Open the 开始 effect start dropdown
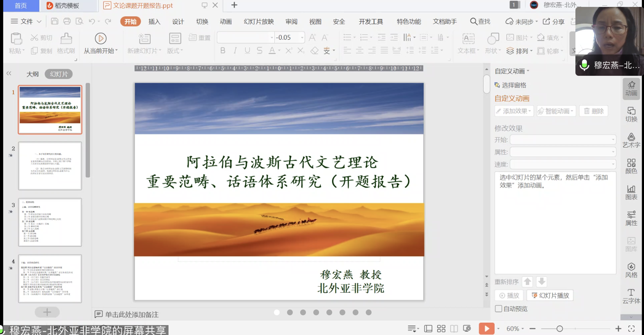644x335 pixels. [x=562, y=140]
